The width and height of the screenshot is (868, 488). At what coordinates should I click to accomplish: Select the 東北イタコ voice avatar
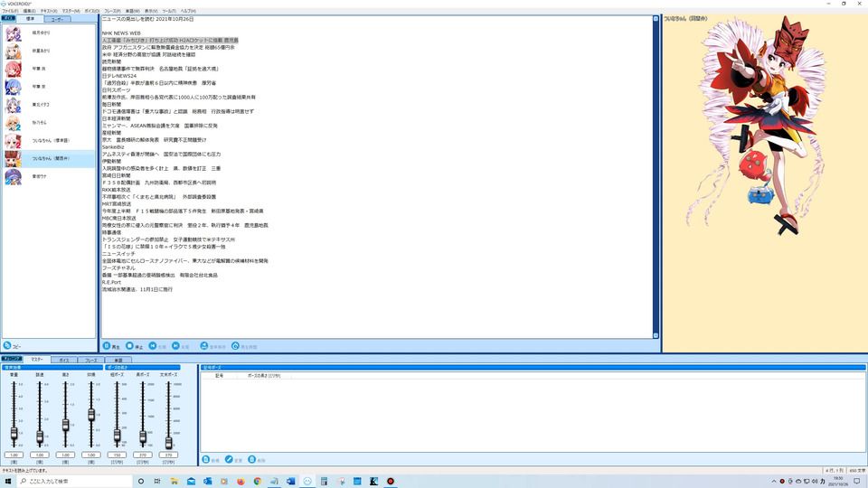pyautogui.click(x=14, y=105)
